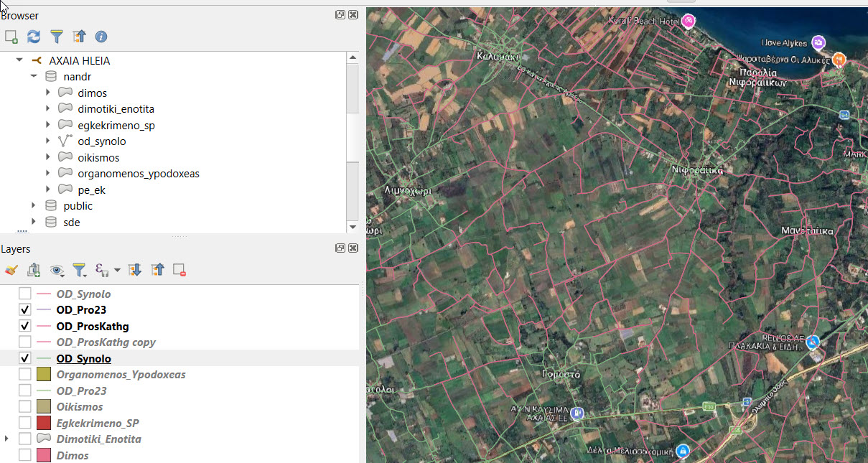Enable the Dimos layer checkbox
The height and width of the screenshot is (463, 868).
click(x=25, y=455)
